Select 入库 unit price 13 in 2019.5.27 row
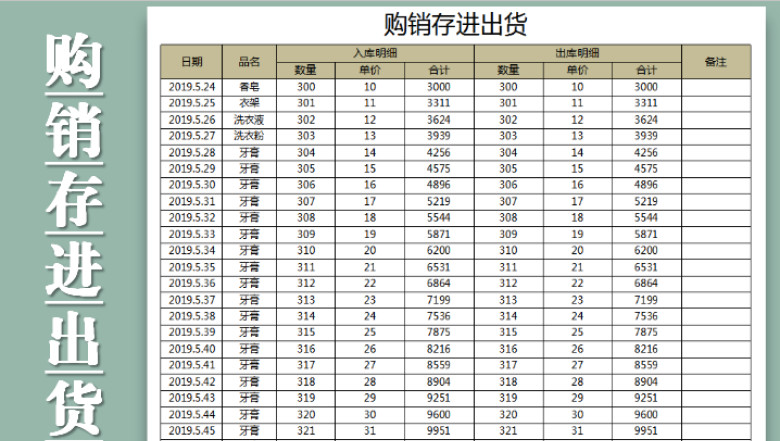 370,136
